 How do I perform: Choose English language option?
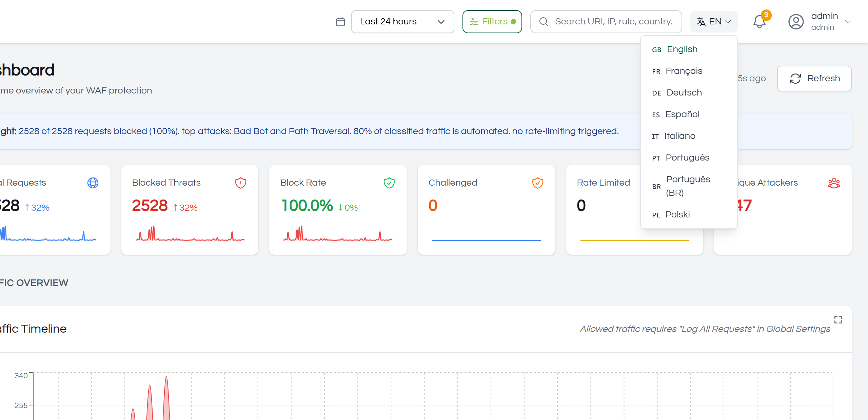(689, 49)
